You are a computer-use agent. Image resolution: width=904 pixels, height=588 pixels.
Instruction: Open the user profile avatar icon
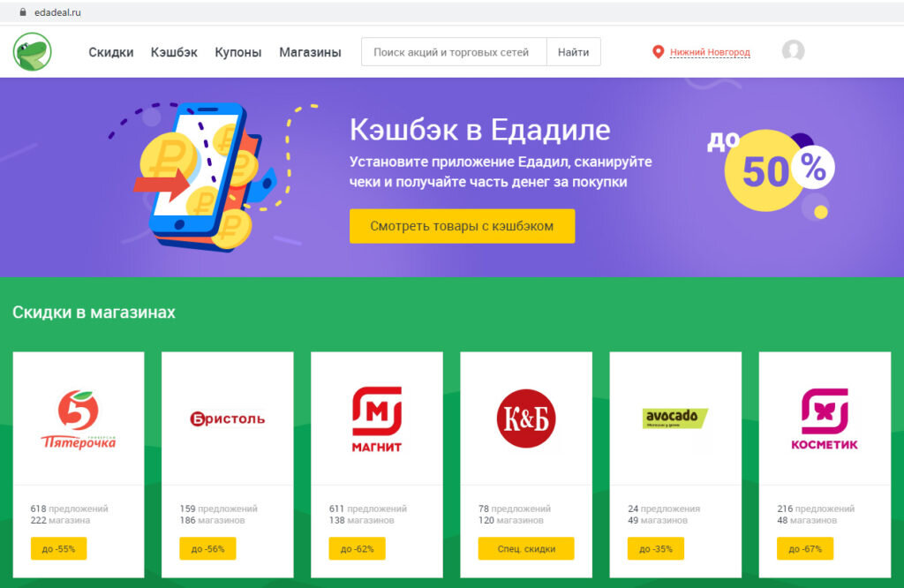pos(794,50)
